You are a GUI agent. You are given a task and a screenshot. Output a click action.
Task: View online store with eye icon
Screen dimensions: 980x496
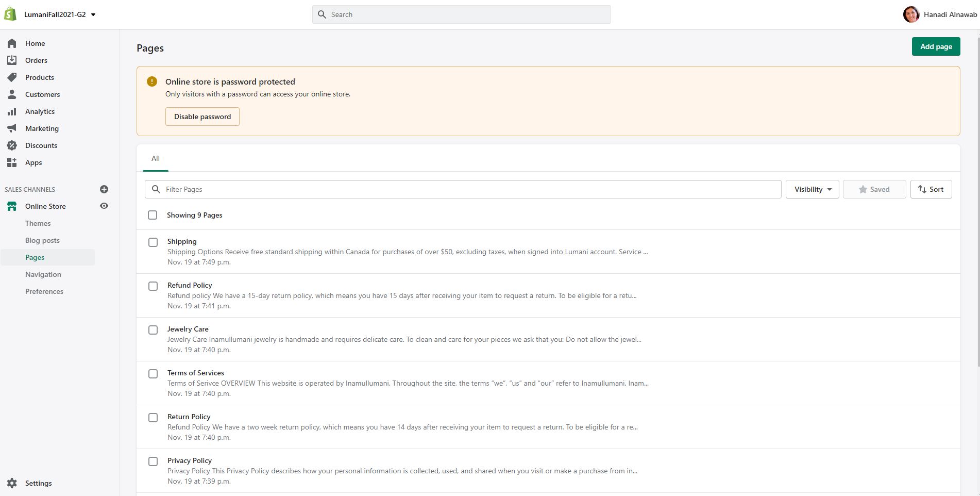(104, 206)
